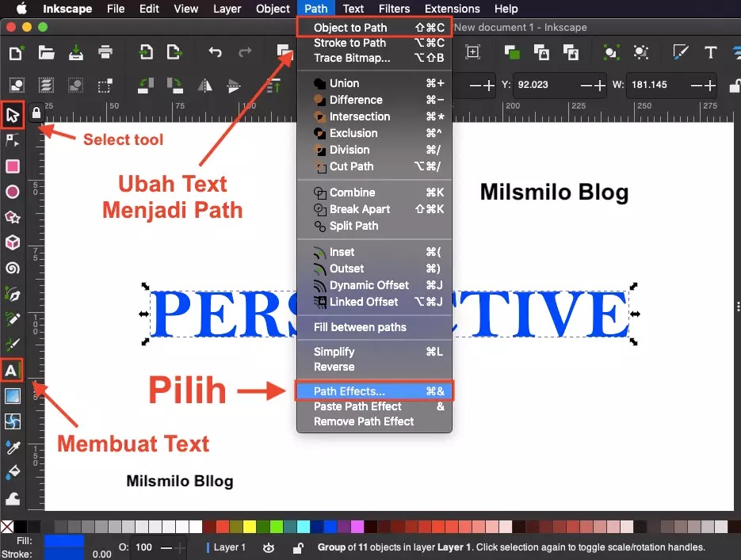The height and width of the screenshot is (560, 741).
Task: Decrease the W width value
Action: (696, 86)
